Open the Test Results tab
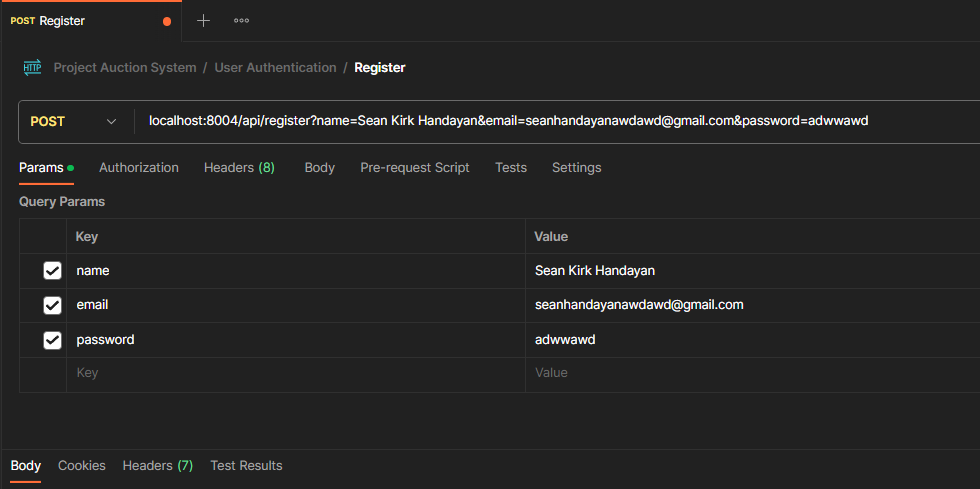Viewport: 980px width, 489px height. pos(246,466)
